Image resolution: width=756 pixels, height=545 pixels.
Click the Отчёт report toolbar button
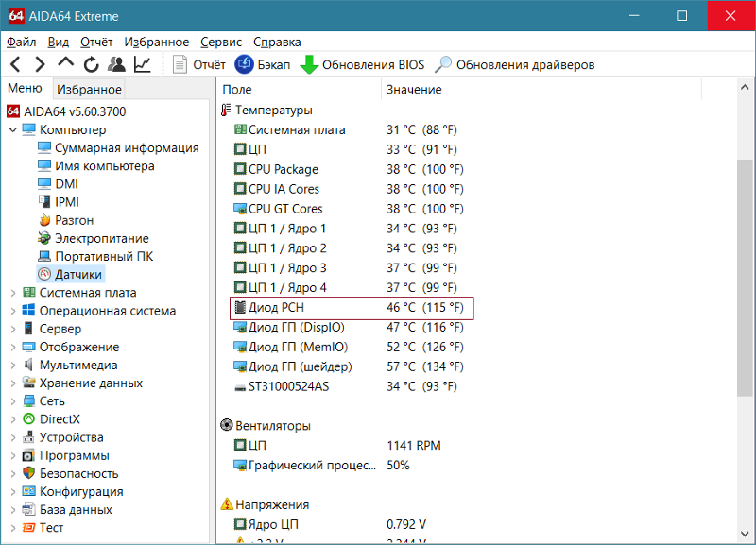click(199, 64)
